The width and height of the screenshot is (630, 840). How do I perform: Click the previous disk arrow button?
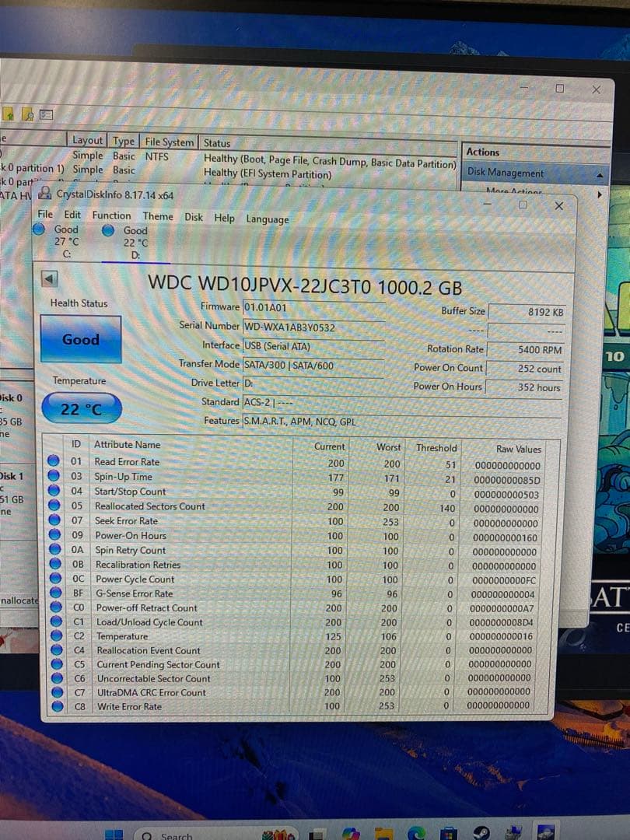pos(49,278)
